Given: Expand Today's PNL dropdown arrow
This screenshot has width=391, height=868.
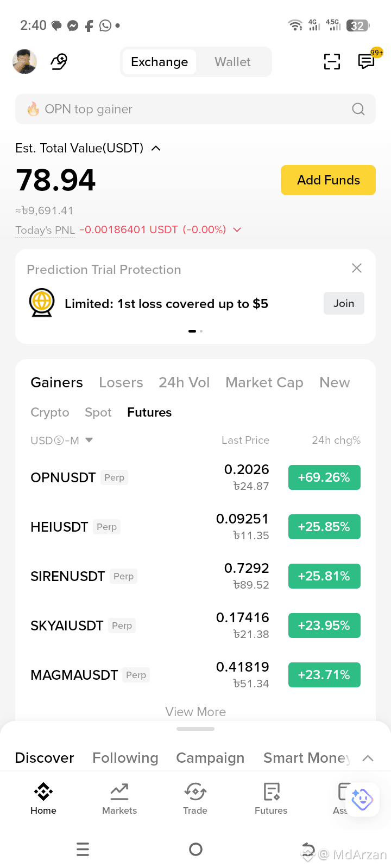Looking at the screenshot, I should (237, 230).
